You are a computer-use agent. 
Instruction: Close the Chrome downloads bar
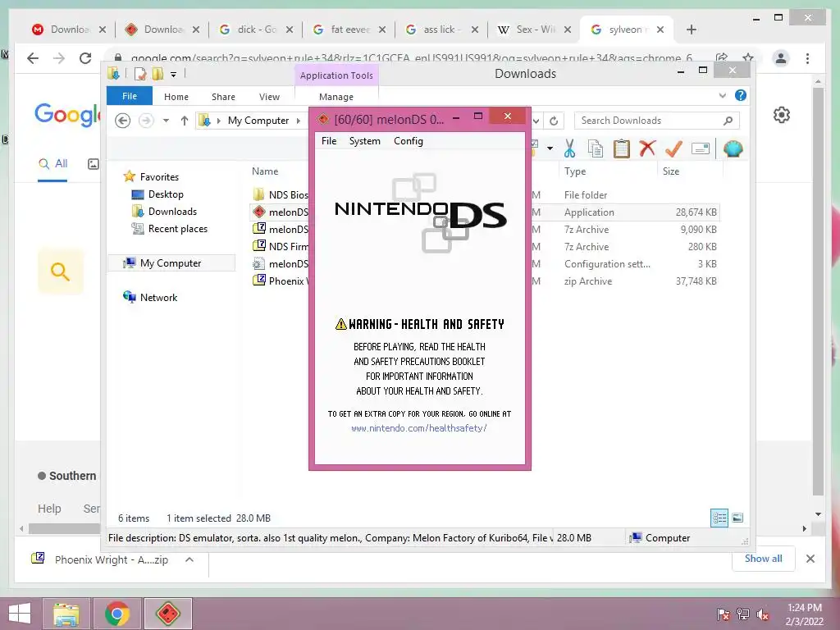tap(810, 559)
